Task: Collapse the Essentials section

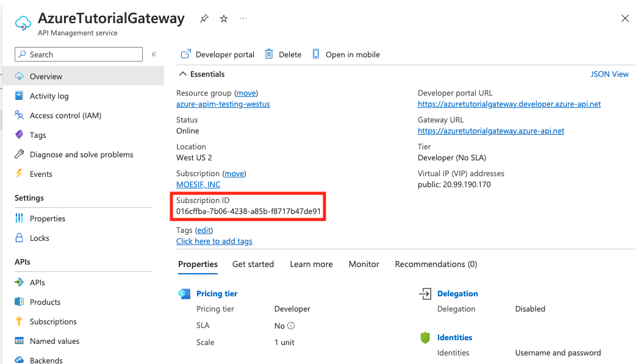Action: click(x=182, y=74)
